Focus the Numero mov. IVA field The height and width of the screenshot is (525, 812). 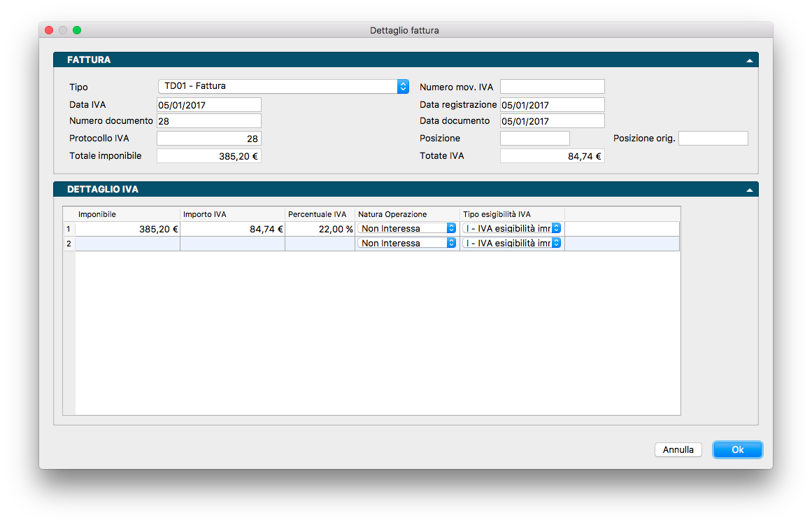tap(552, 87)
